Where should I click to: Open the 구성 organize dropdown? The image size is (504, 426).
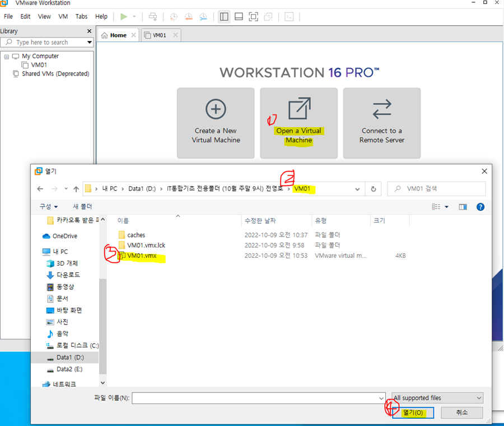coord(49,207)
